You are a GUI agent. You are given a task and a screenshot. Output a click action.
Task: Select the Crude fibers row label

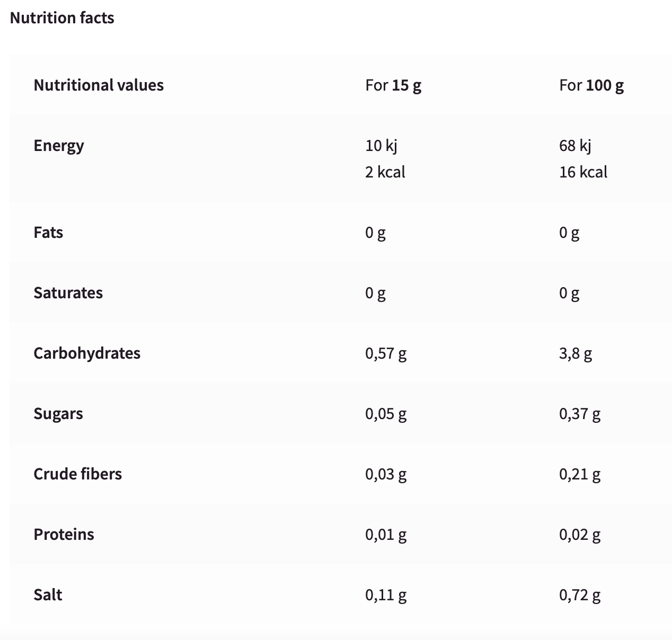(78, 474)
